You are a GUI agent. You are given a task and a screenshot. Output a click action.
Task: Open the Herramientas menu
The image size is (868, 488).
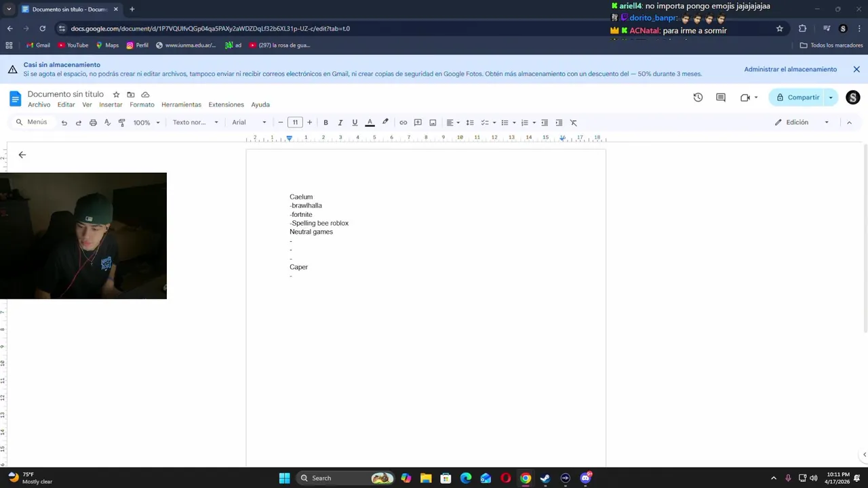click(181, 105)
